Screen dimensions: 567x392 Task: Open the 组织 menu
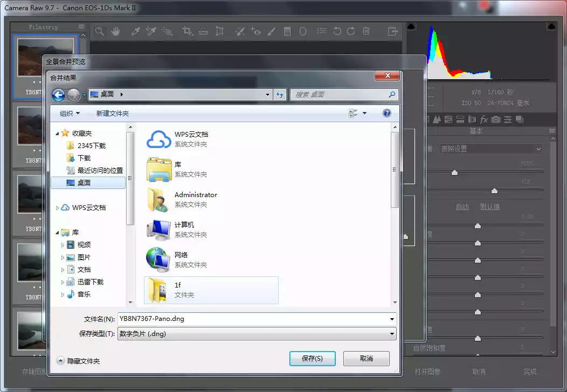click(x=70, y=114)
